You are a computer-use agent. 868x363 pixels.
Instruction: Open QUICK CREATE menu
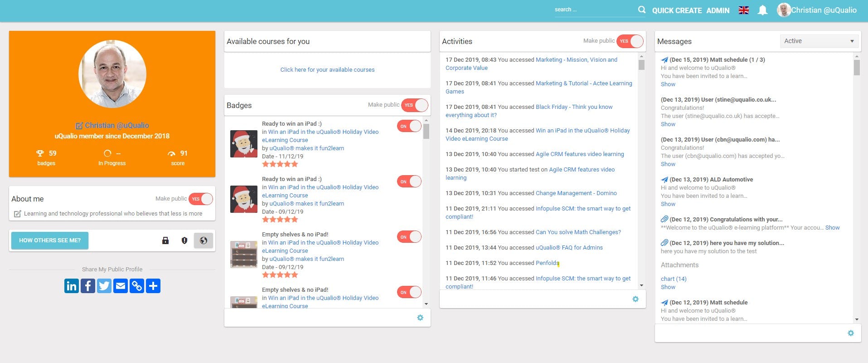[x=677, y=10]
